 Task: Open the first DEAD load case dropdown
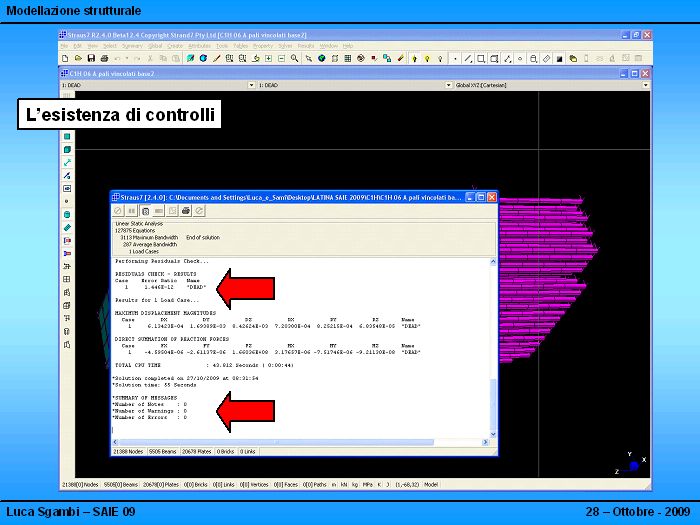[x=252, y=86]
